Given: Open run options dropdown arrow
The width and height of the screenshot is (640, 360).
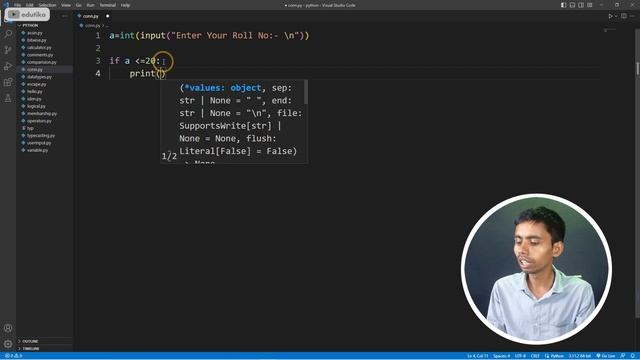Looking at the screenshot, I should pos(616,16).
